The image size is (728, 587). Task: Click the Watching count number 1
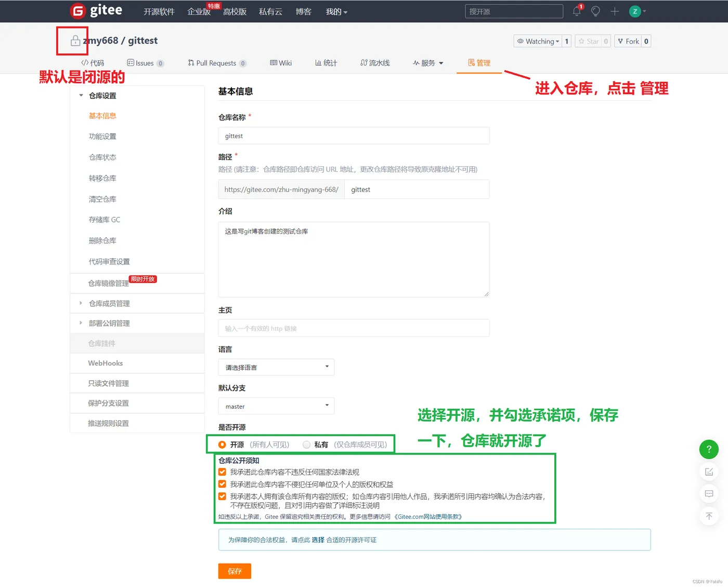567,41
